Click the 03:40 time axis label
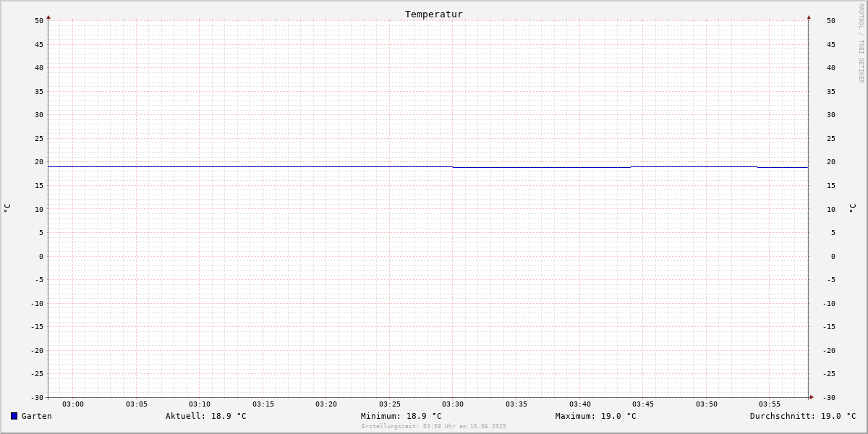This screenshot has width=868, height=434. pyautogui.click(x=580, y=404)
